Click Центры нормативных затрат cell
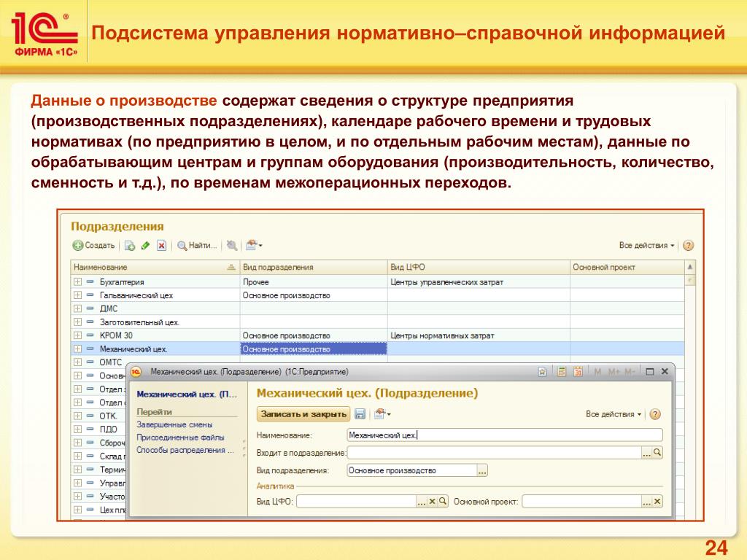Viewport: 747px width, 560px height. coord(479,335)
